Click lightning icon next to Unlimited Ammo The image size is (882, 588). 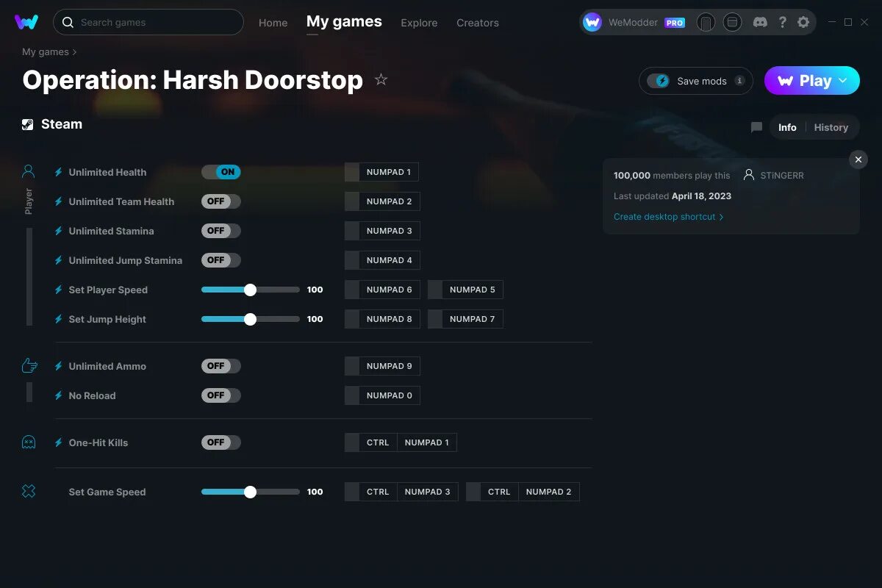(x=59, y=366)
